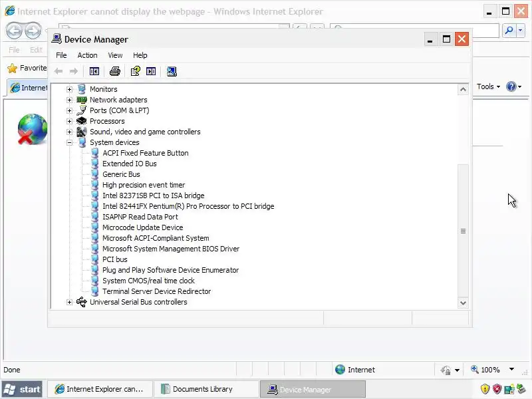Click the Internet Explorer Help question mark icon

click(511, 86)
